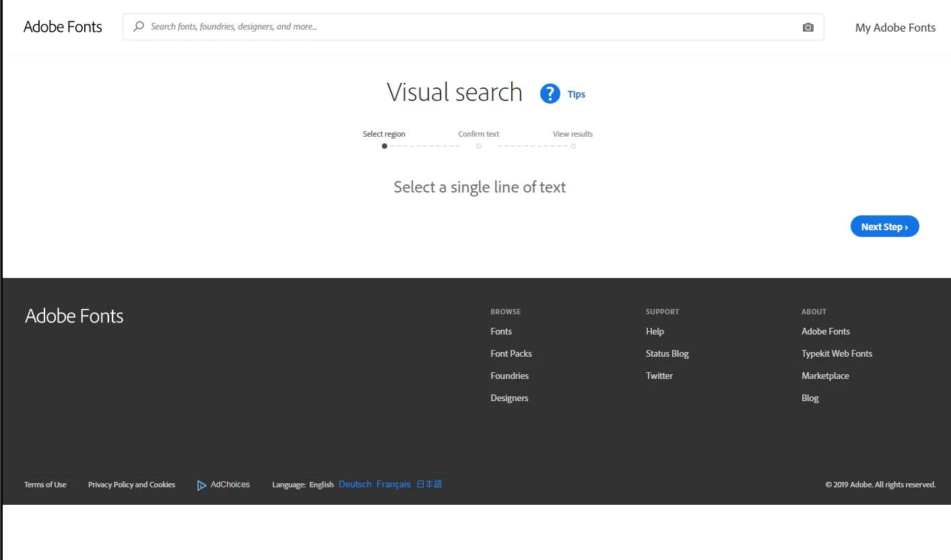
Task: Open the blue question mark Tips icon
Action: coord(550,94)
